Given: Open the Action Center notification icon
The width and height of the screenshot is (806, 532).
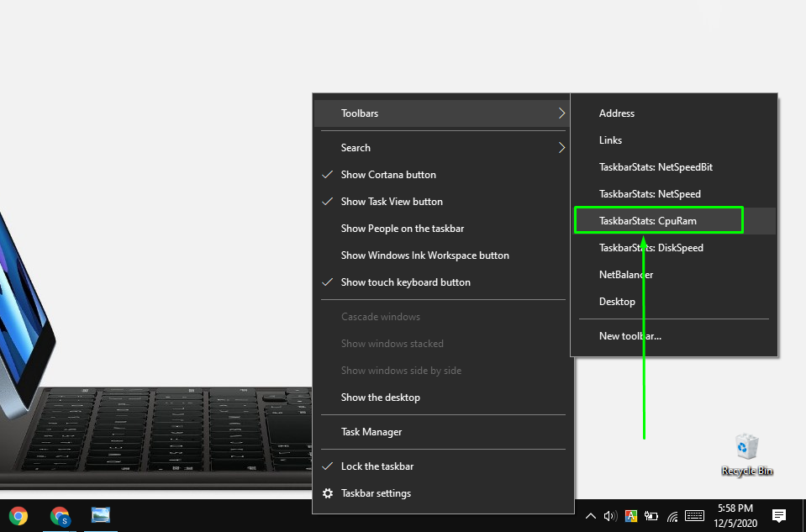Looking at the screenshot, I should tap(778, 515).
